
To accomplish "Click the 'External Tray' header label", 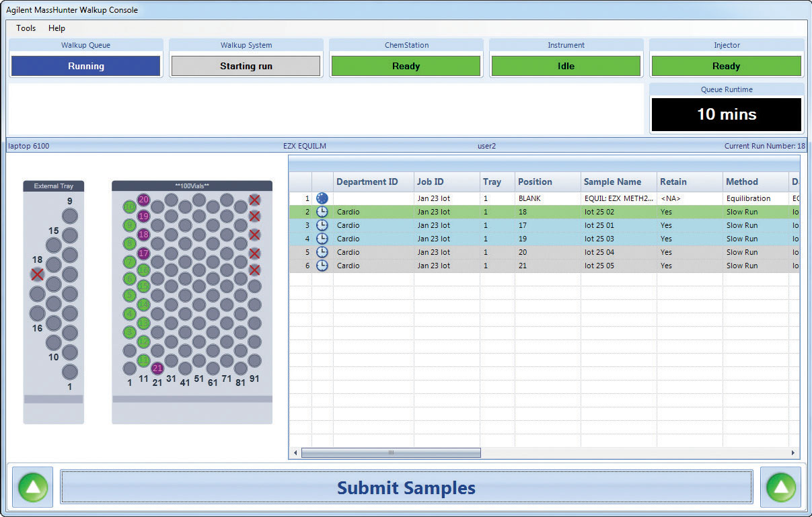I will 54,186.
